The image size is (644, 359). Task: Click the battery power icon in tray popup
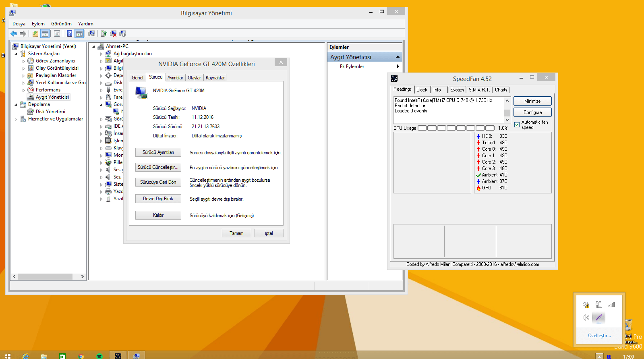click(x=599, y=305)
